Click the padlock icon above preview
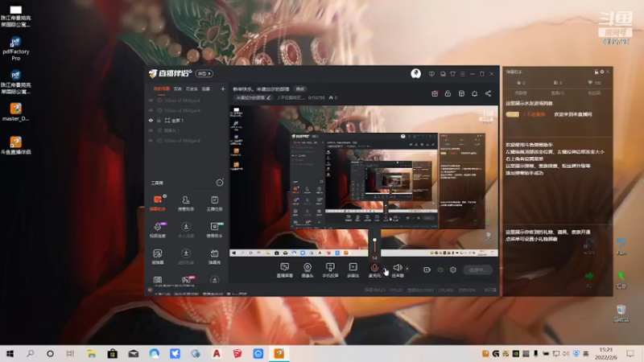644x362 pixels. click(x=448, y=93)
